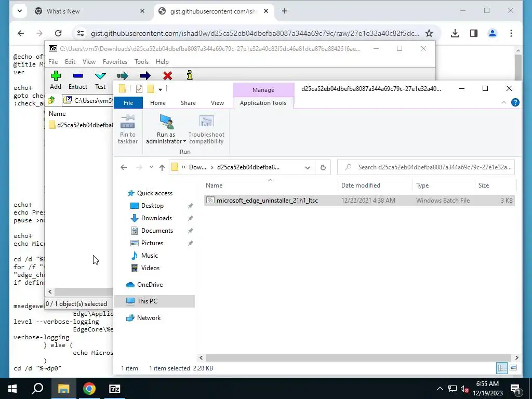The height and width of the screenshot is (399, 532).
Task: Select d25ca52eb04dbefba folder in 7-Zip
Action: pos(81,125)
